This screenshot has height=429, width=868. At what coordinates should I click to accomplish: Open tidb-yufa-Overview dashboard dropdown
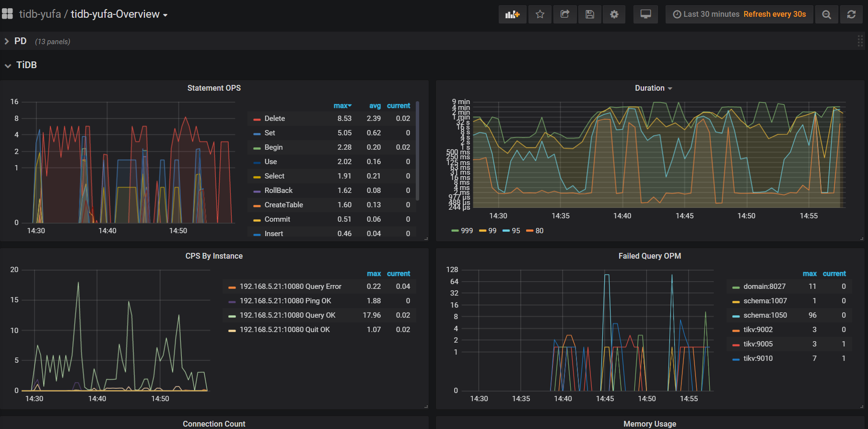(x=119, y=14)
